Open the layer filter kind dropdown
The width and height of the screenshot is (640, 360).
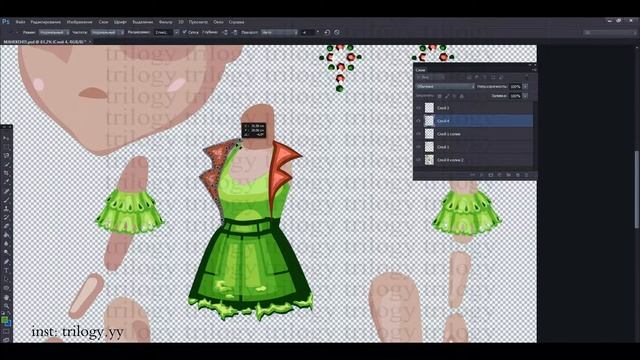click(x=431, y=77)
